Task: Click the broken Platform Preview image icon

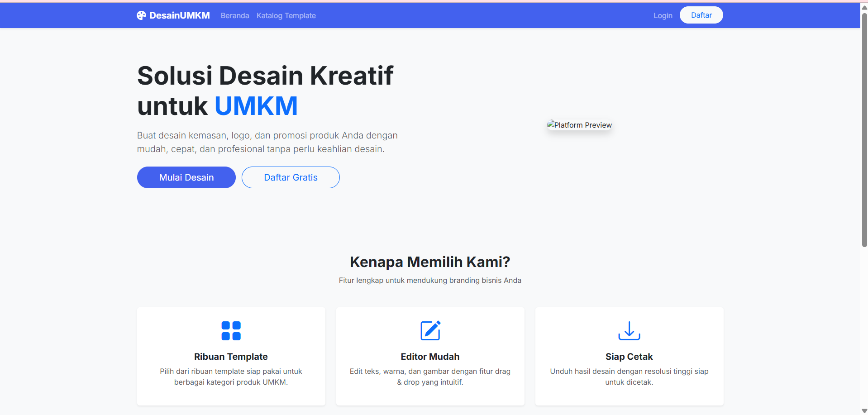Action: pyautogui.click(x=550, y=124)
